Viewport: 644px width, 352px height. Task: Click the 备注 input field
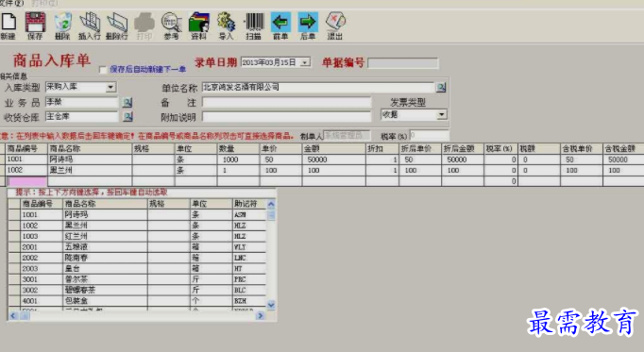point(287,102)
